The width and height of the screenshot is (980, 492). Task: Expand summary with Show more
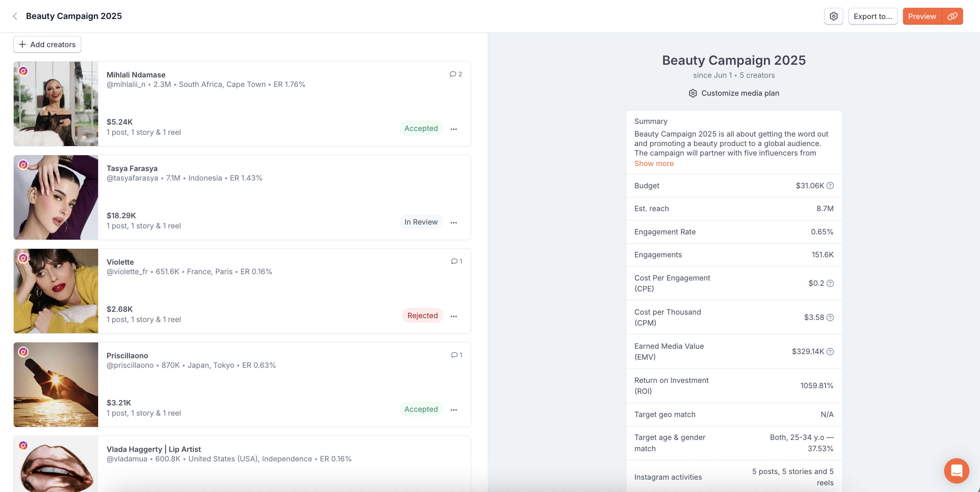(654, 164)
